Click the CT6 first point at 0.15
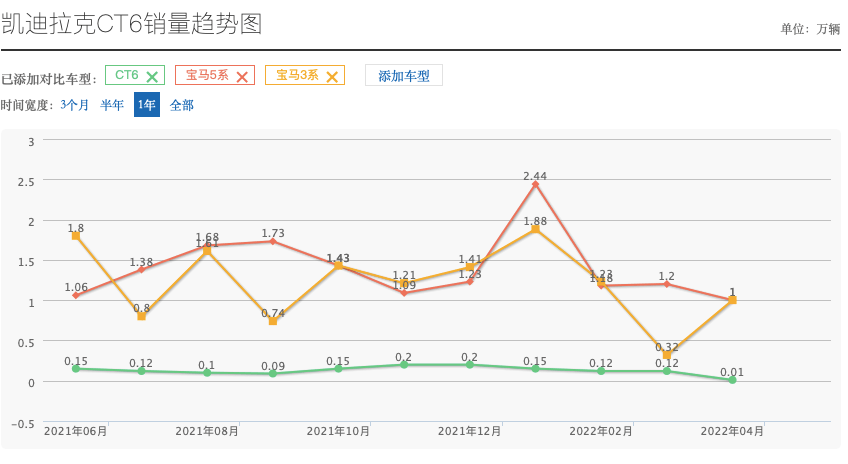 pos(76,369)
